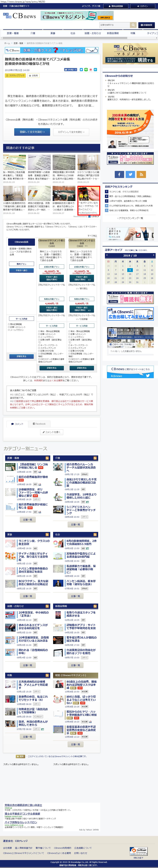Open RSS feed icon for 新商品情報 category
Viewport: 158px width, 868px height.
point(95,606)
